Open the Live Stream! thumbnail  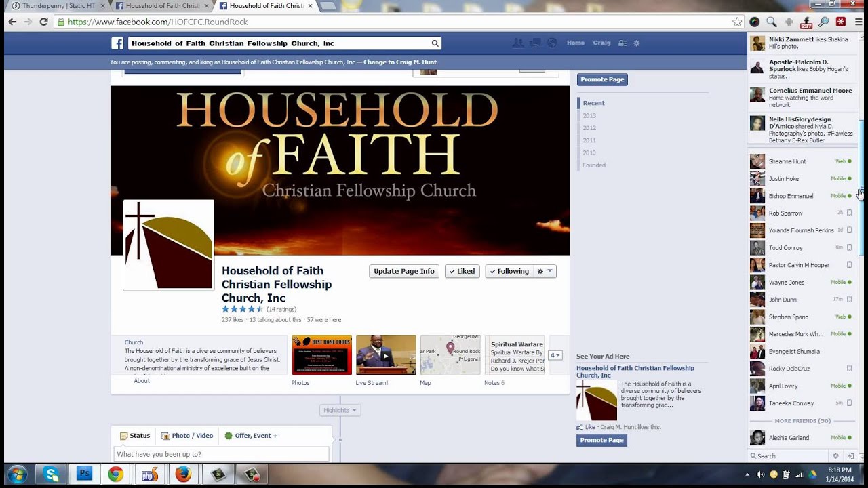click(386, 355)
